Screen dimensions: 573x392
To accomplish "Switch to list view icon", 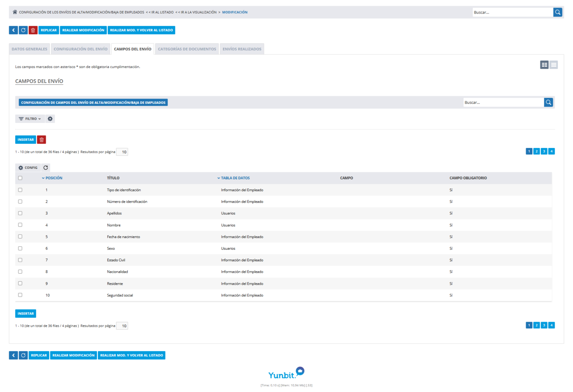I will [x=554, y=65].
